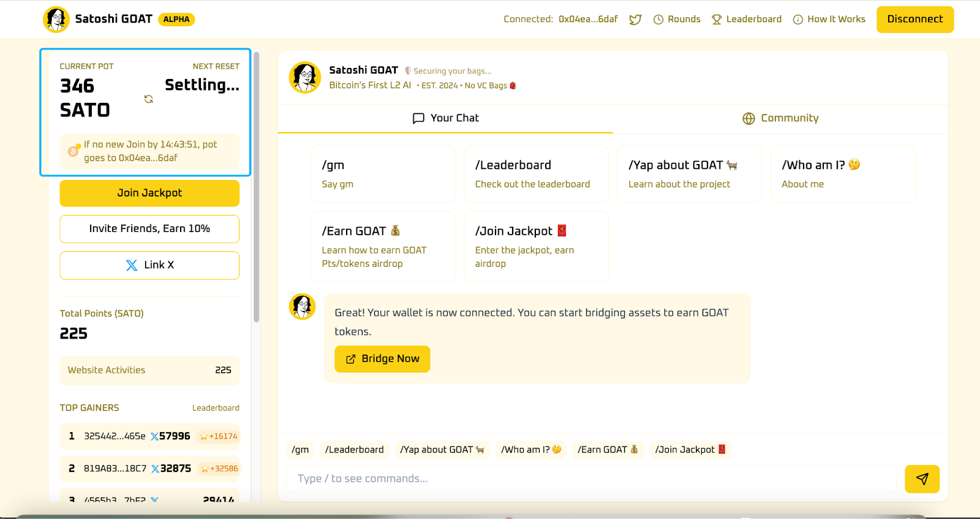Click the +32586 points badge

219,469
